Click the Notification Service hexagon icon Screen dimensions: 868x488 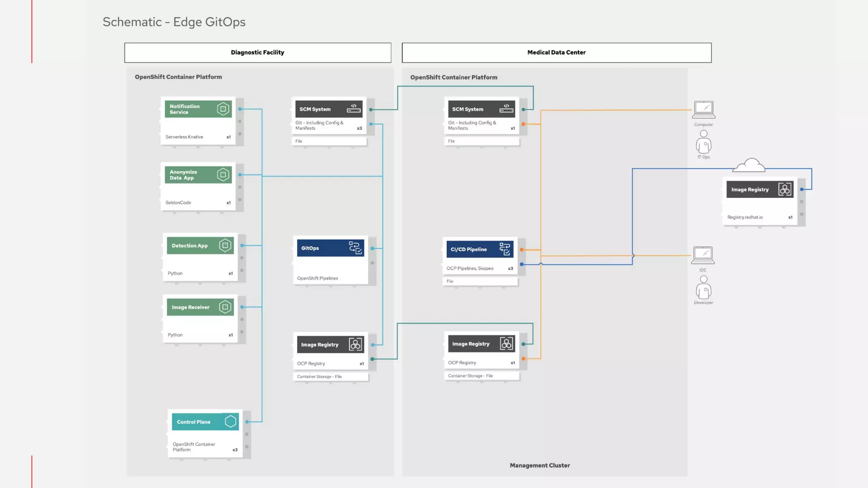[223, 109]
